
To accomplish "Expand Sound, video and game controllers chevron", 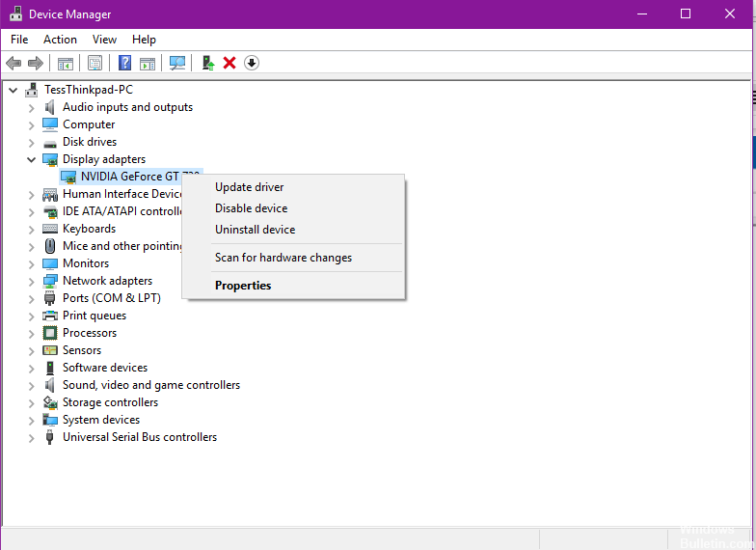I will pos(31,386).
